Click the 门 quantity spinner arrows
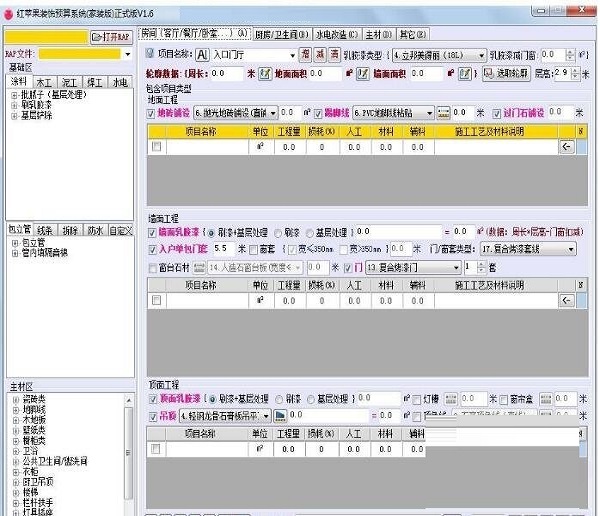Screen dimensions: 600x516 coord(481,267)
